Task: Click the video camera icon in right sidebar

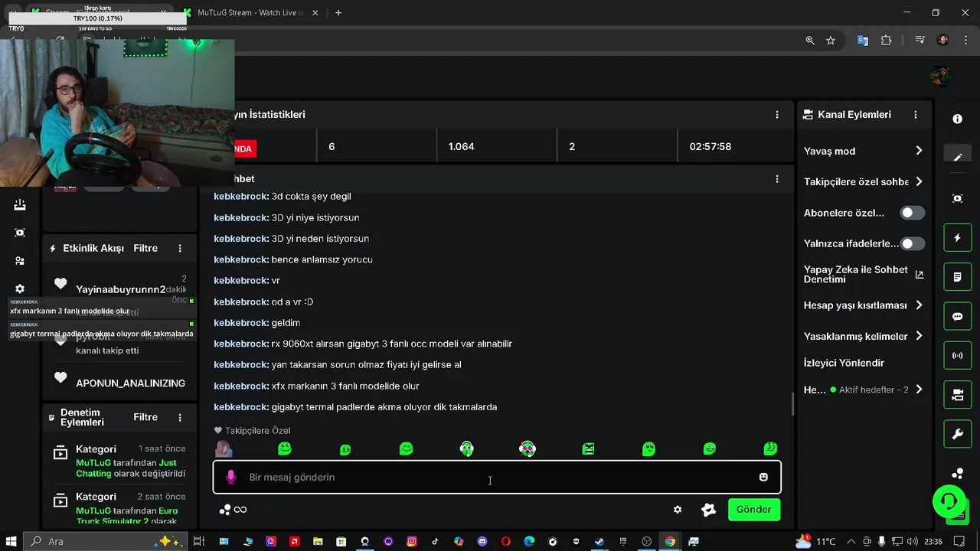Action: pos(957,395)
